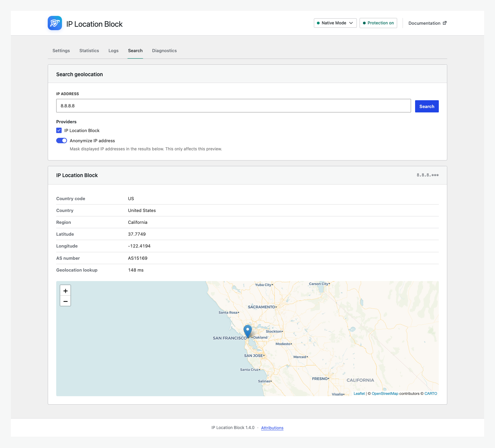
Task: Click the Visalia label on the map
Action: click(337, 394)
